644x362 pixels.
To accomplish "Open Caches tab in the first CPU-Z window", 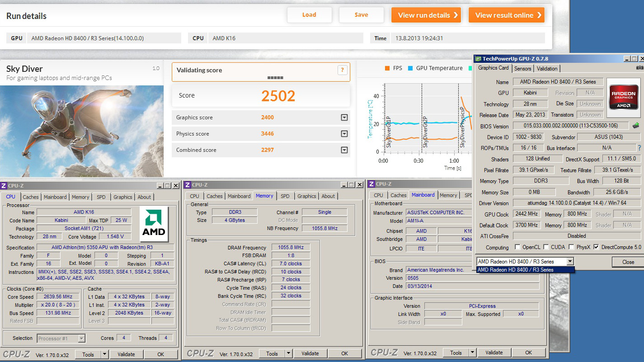I will click(x=31, y=197).
